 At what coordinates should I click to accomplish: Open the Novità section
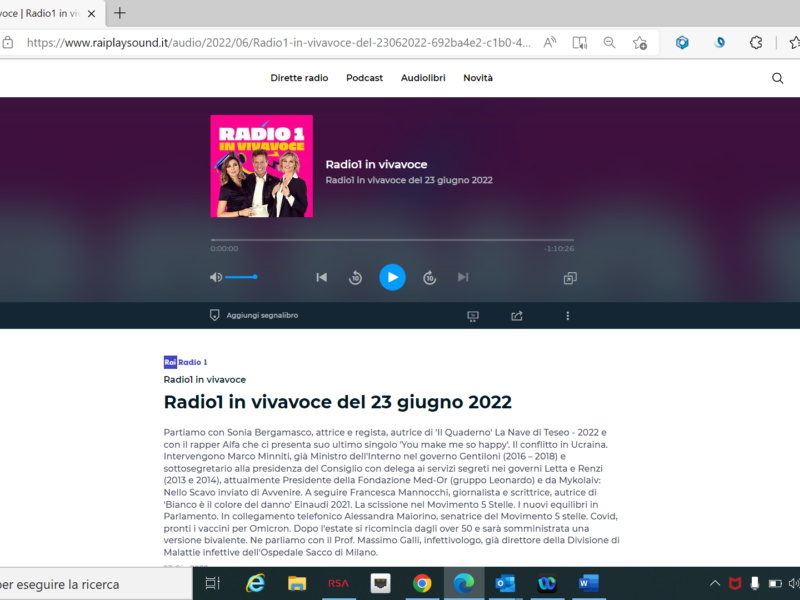pyautogui.click(x=478, y=78)
